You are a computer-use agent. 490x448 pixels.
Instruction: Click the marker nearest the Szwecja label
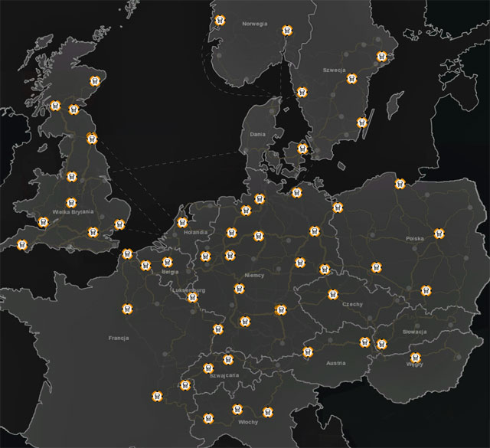tap(353, 77)
